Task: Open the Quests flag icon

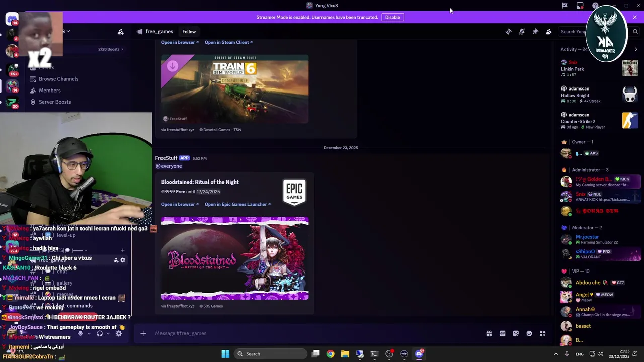Action: [565, 6]
